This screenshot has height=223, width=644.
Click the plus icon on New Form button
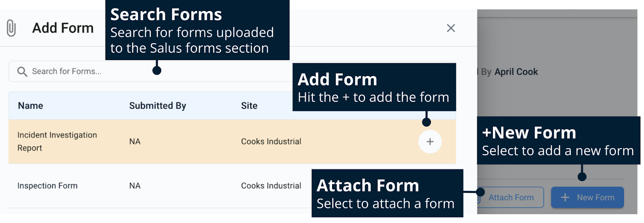pos(565,197)
